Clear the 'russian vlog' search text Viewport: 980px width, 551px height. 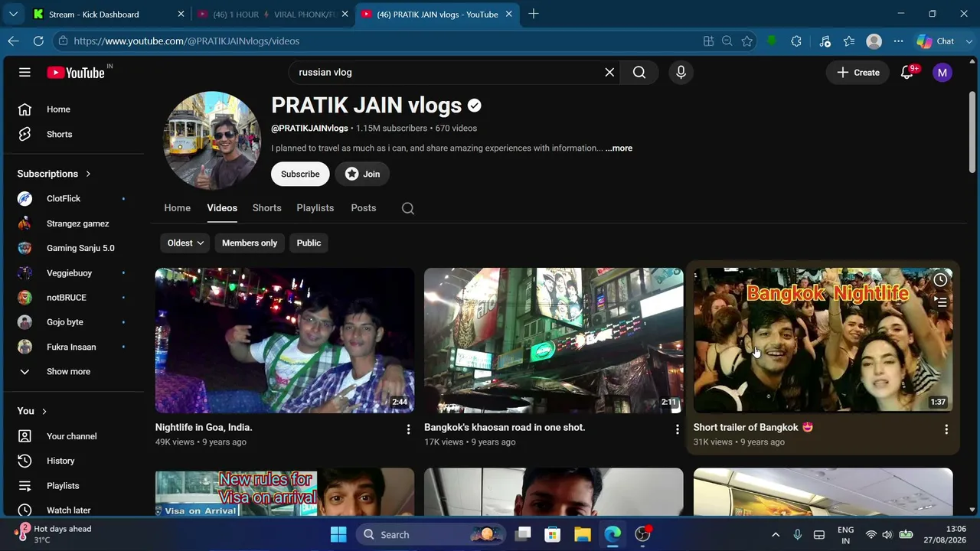tap(609, 72)
